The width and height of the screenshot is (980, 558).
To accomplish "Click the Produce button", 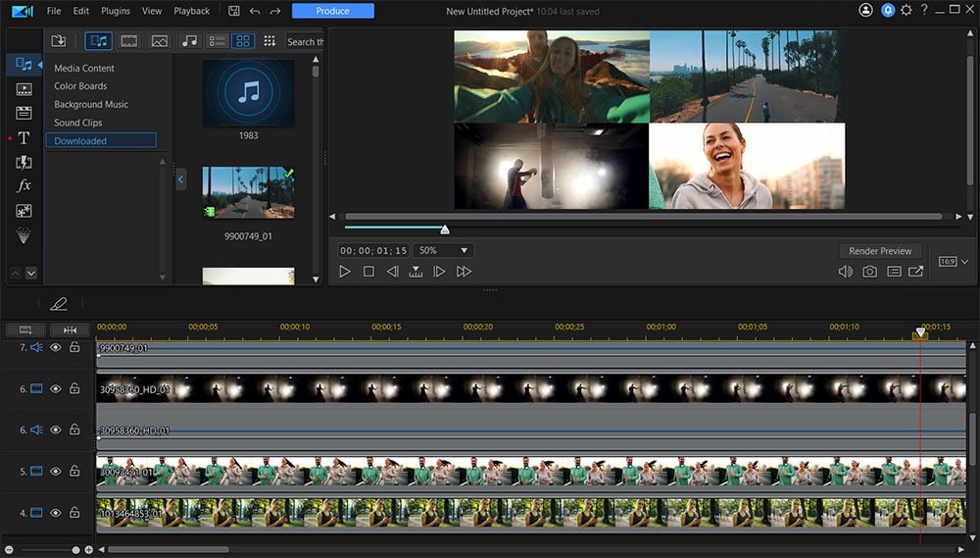I will coord(332,11).
